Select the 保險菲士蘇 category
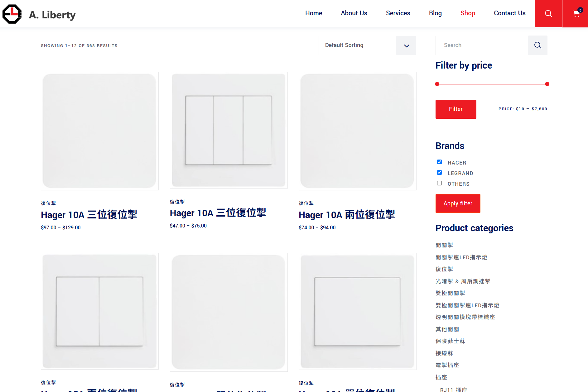Screen dimensions: 588x392 pos(450,341)
